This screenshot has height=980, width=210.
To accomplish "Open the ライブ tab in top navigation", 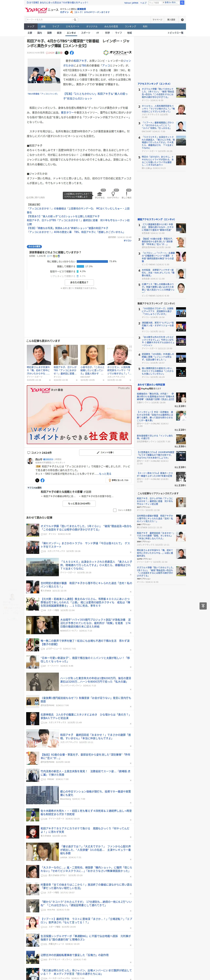I will 56,27.
